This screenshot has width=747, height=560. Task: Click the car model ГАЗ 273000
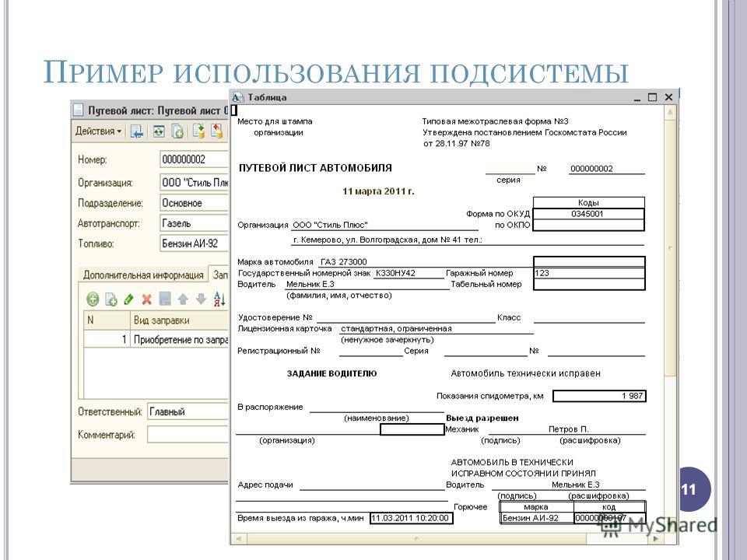(x=343, y=262)
